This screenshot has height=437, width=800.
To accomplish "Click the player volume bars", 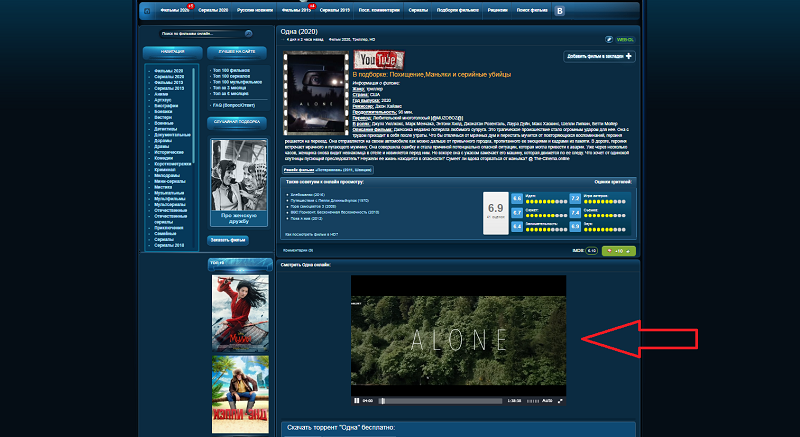I will [533, 401].
